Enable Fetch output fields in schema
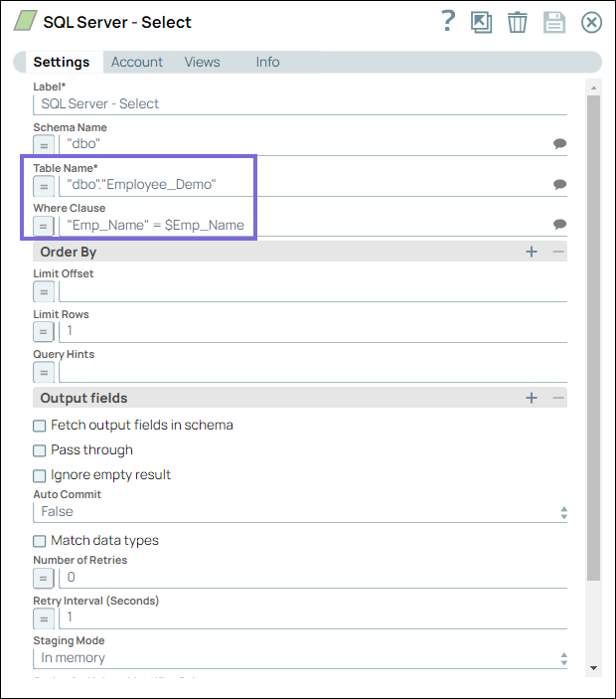 pos(39,426)
